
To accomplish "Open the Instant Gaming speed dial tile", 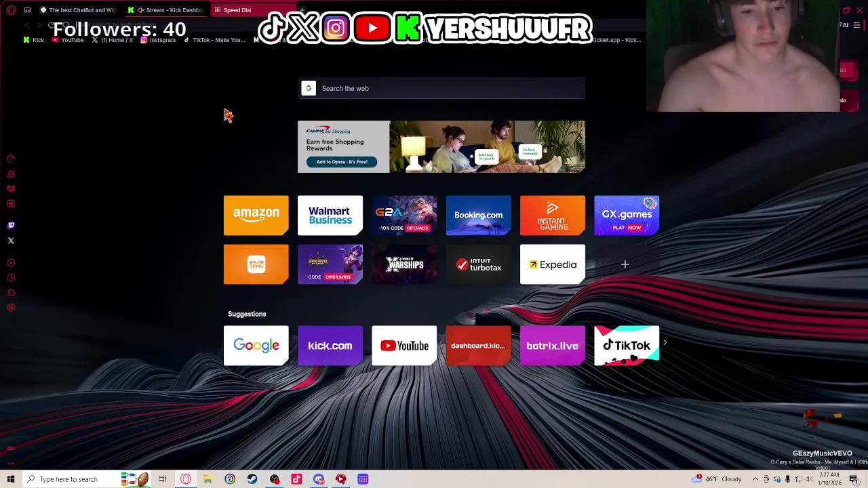I will pyautogui.click(x=553, y=216).
